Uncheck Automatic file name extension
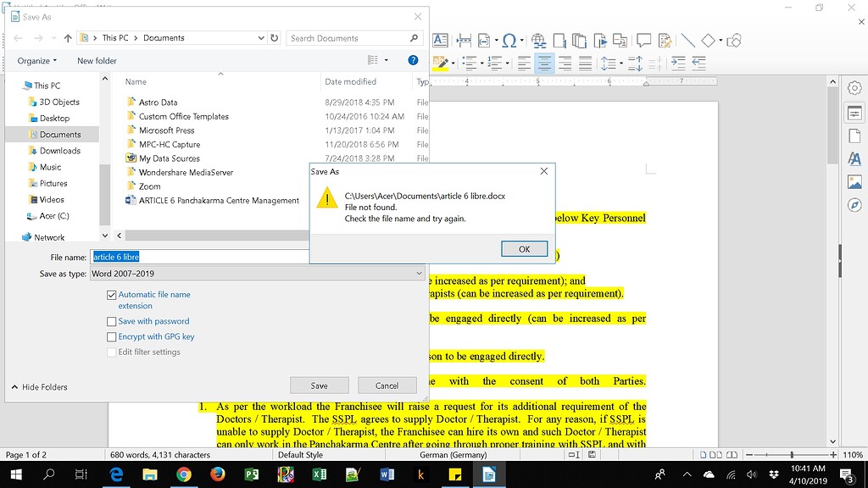This screenshot has width=868, height=488. [x=111, y=296]
